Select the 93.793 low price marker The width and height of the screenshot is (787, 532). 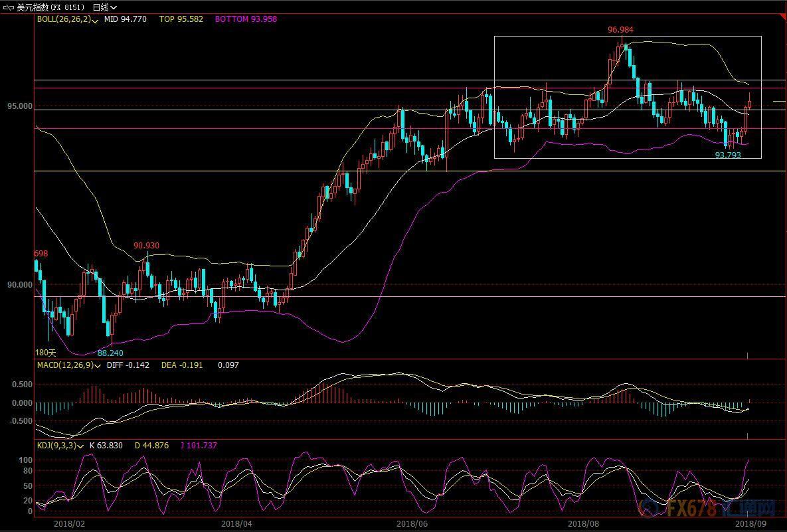727,155
